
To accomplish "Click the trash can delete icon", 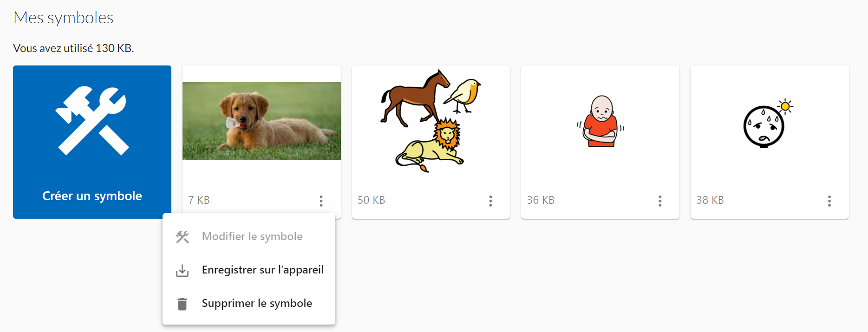I will [182, 304].
